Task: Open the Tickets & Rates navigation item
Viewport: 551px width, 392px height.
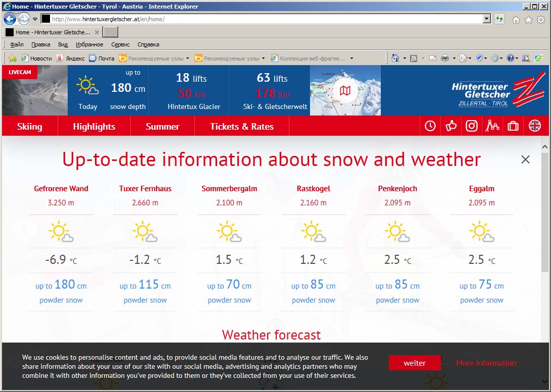Action: [242, 126]
